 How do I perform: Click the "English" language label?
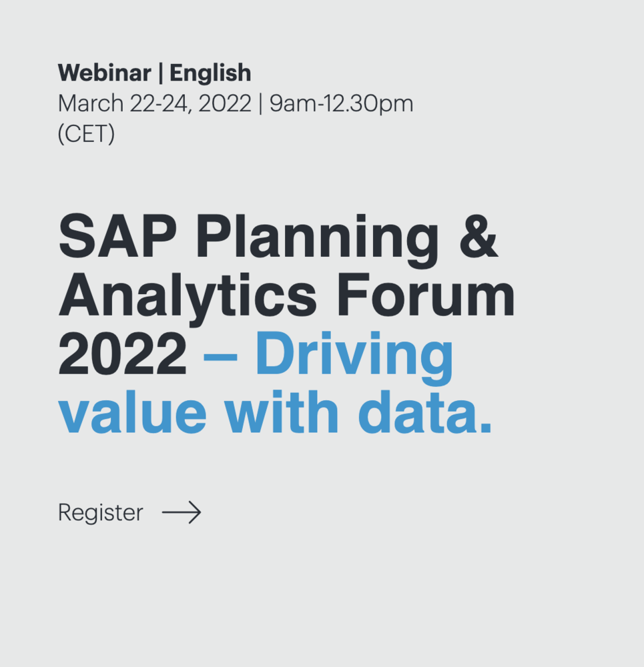(210, 73)
